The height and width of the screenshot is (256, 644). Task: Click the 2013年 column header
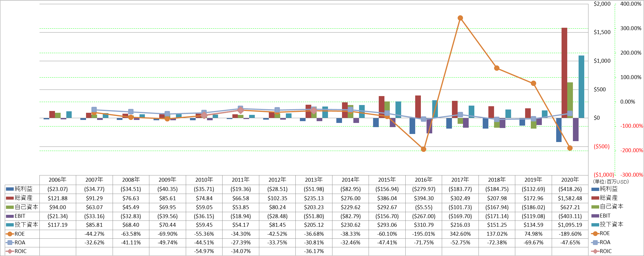coord(314,180)
